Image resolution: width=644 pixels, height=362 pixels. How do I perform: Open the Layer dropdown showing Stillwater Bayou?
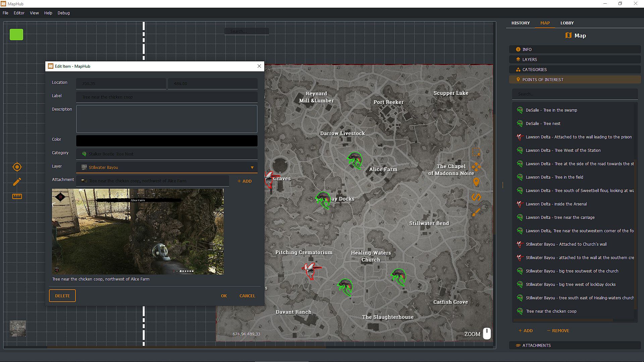[x=167, y=167]
